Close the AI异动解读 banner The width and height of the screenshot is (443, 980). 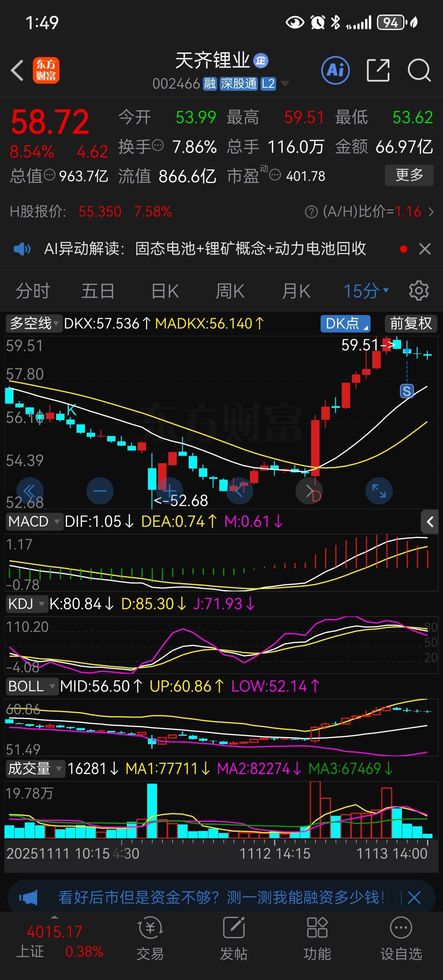(x=425, y=249)
